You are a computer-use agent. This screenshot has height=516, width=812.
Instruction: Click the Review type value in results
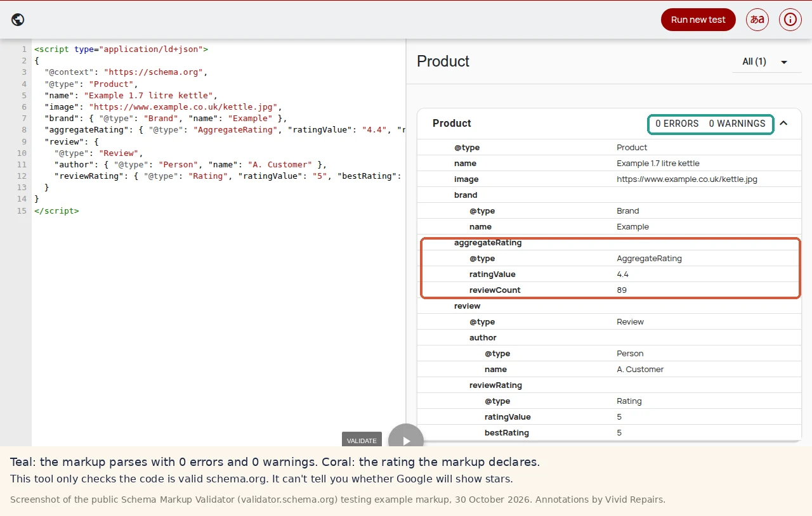[630, 322]
